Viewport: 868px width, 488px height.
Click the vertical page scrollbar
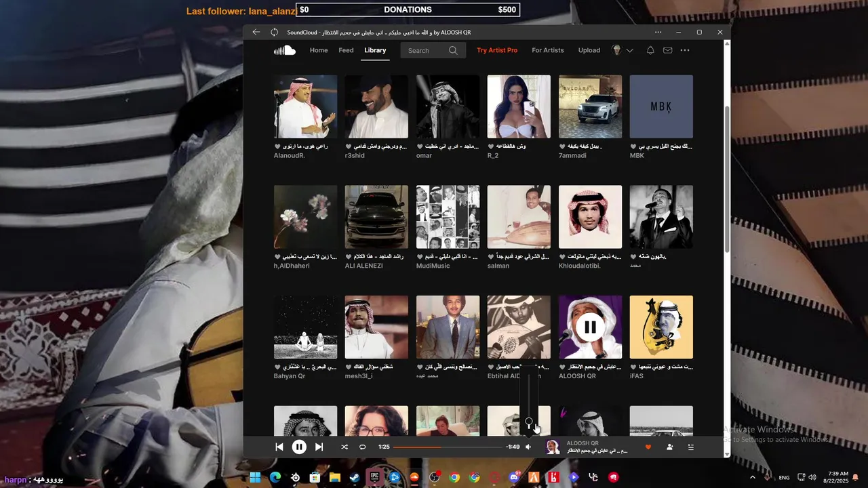pyautogui.click(x=727, y=180)
